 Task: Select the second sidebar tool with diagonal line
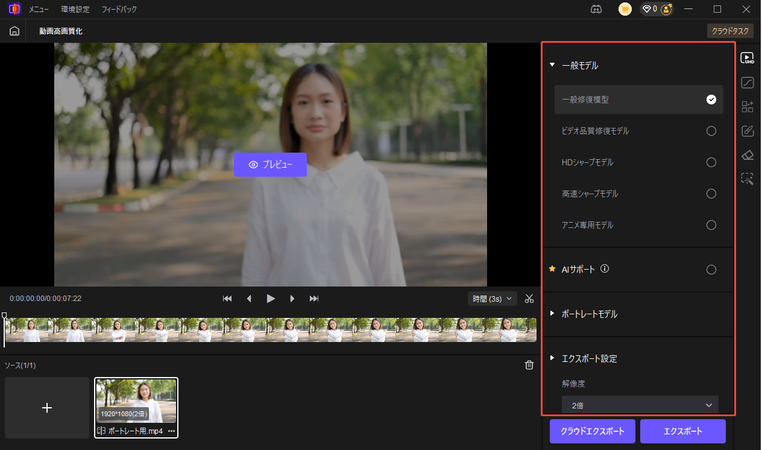[x=747, y=83]
